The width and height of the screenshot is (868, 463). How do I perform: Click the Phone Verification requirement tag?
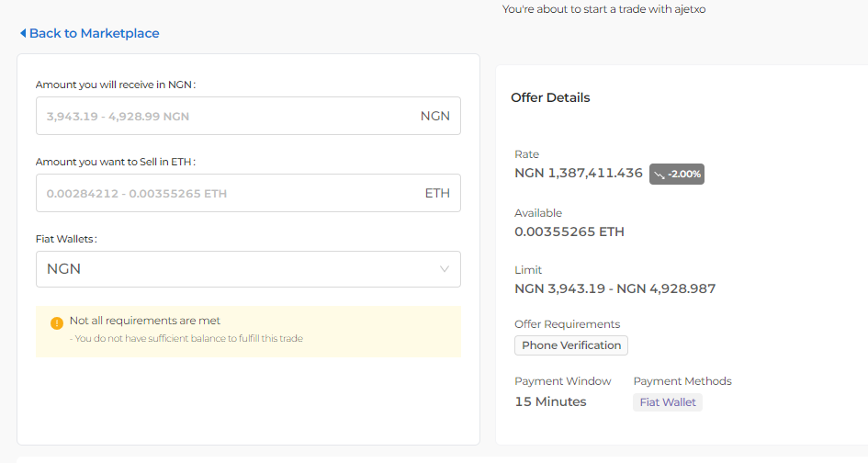[x=571, y=345]
